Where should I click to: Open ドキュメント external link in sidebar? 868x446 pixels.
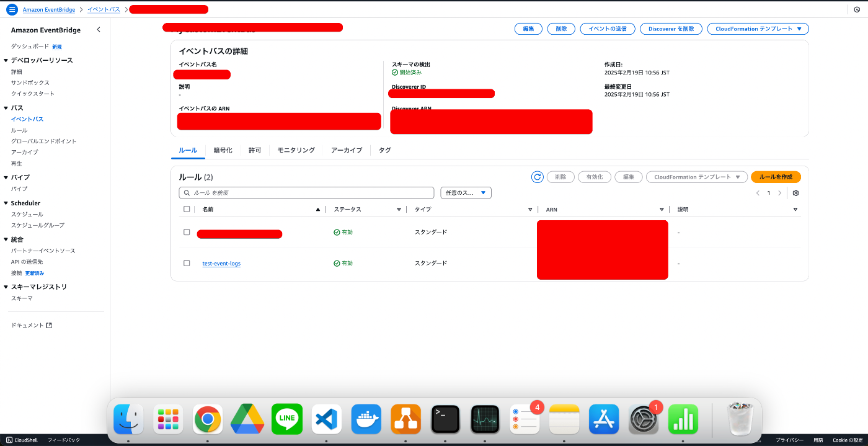point(32,325)
